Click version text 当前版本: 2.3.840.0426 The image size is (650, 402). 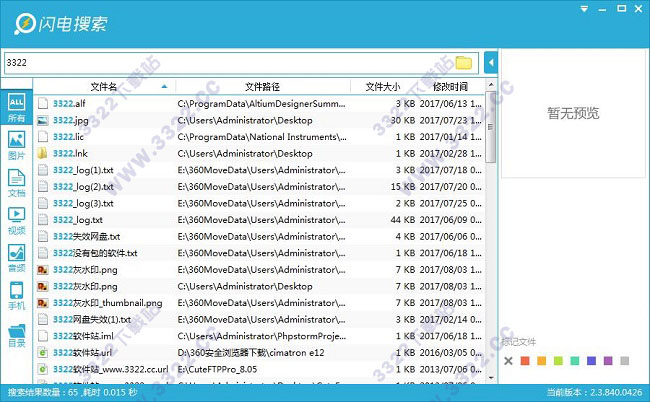coord(594,392)
